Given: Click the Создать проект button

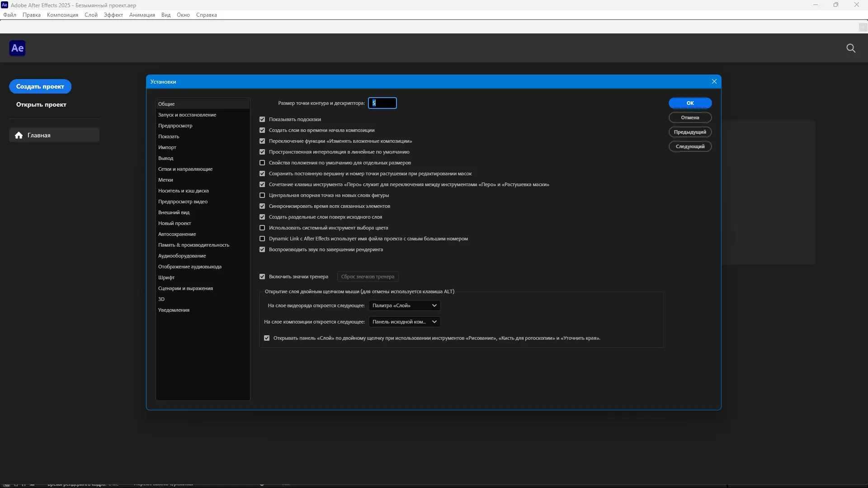Looking at the screenshot, I should pyautogui.click(x=40, y=86).
